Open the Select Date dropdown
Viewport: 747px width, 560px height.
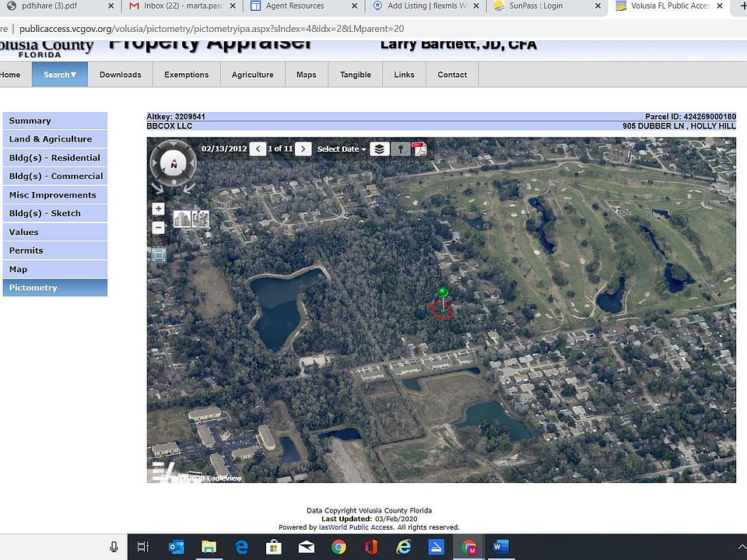tap(342, 149)
